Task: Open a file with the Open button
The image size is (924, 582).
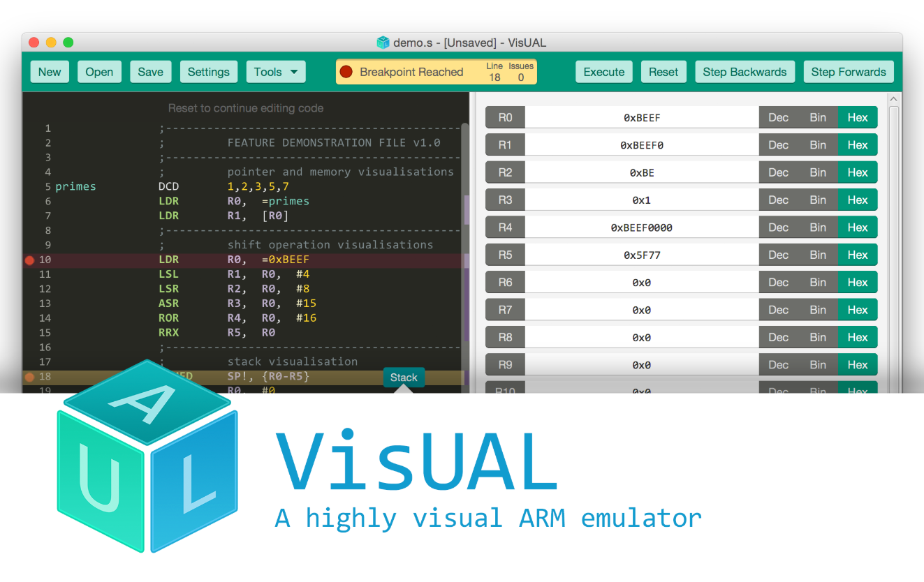Action: tap(99, 72)
